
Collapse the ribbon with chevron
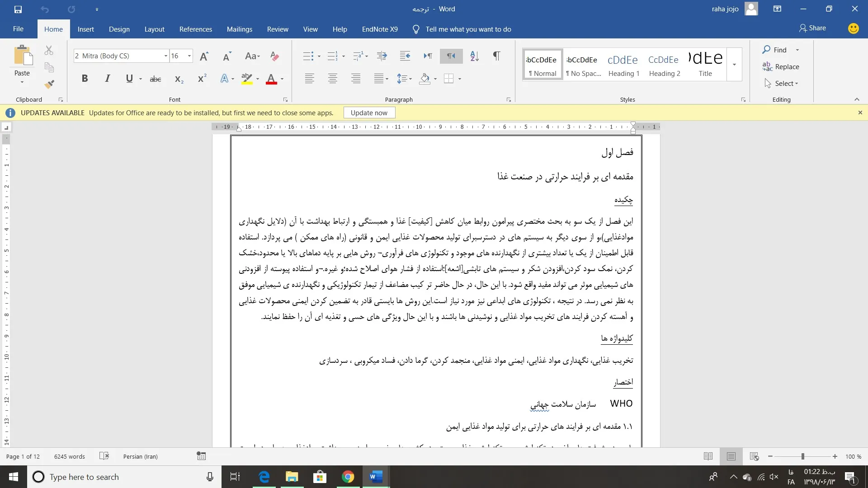click(856, 99)
